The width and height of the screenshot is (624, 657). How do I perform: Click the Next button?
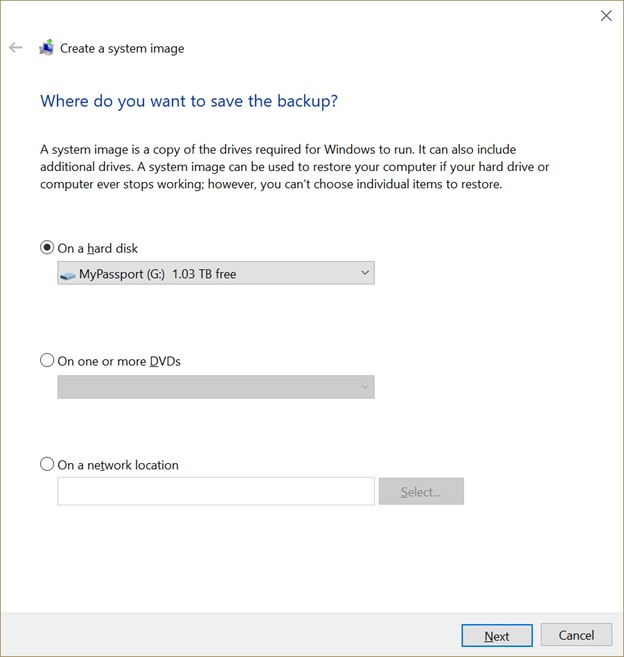tap(497, 636)
